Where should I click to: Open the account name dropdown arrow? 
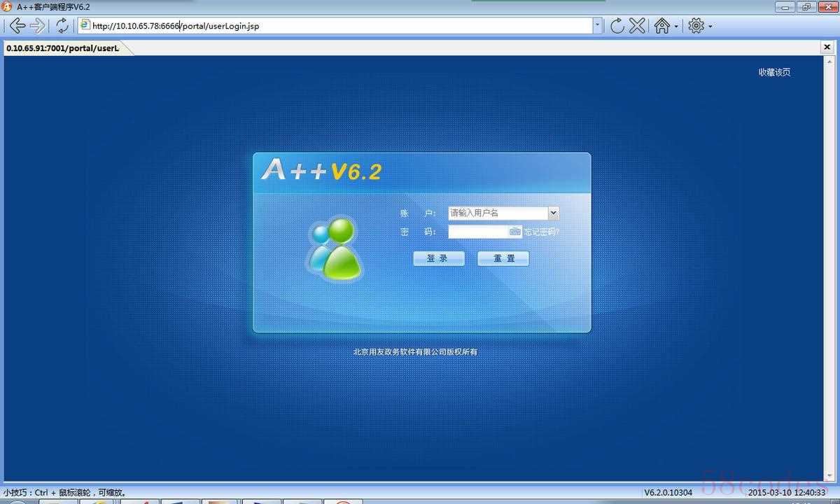(553, 213)
